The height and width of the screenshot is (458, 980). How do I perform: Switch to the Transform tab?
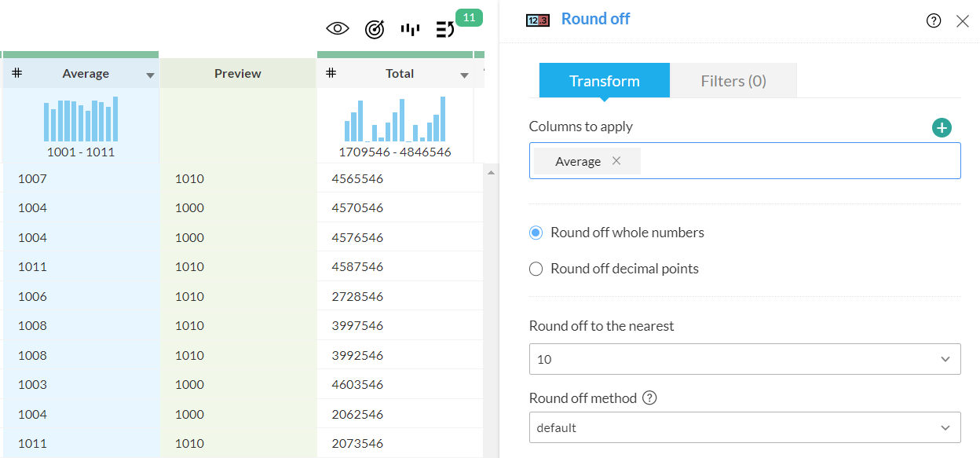(x=604, y=81)
